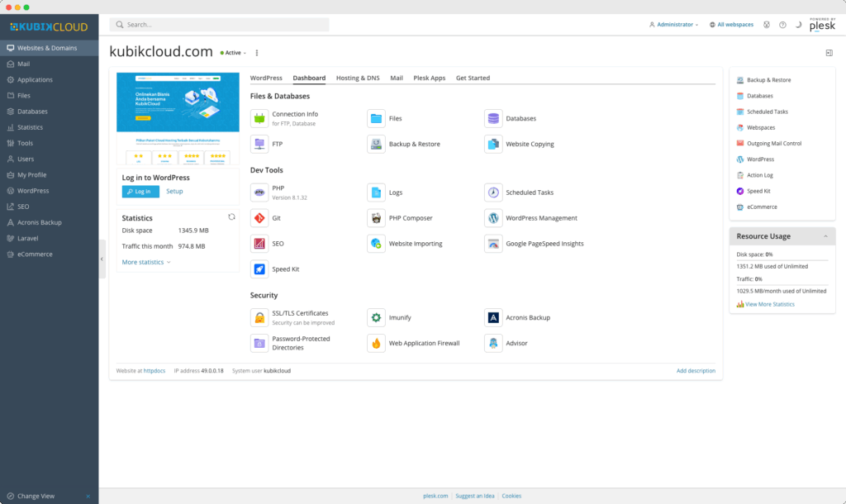Click Add description link
The width and height of the screenshot is (846, 504).
click(x=696, y=371)
